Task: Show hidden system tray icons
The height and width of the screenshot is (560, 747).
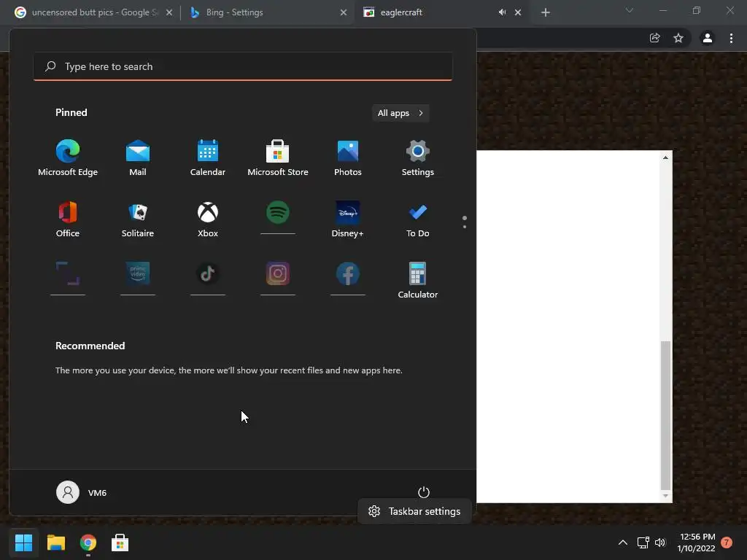Action: tap(623, 542)
